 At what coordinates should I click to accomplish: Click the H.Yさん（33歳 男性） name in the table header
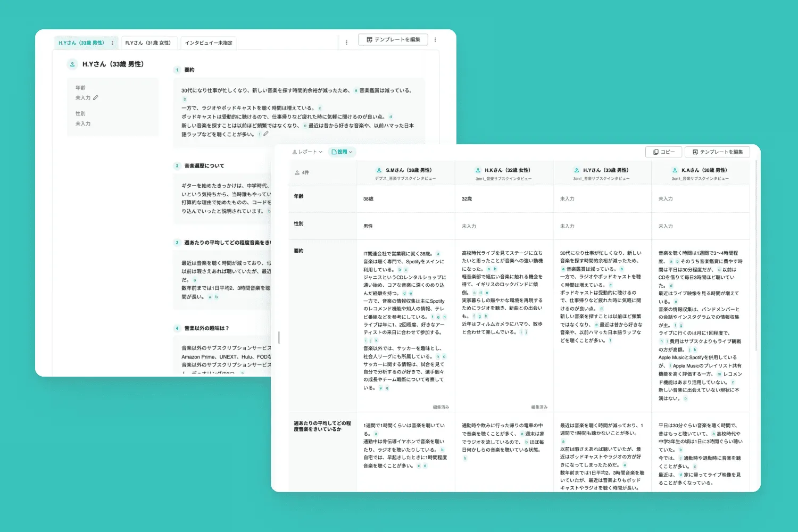(x=606, y=170)
